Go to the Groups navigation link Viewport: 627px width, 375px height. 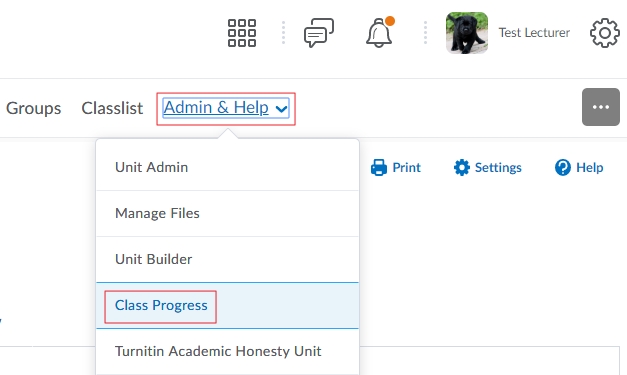tap(34, 108)
